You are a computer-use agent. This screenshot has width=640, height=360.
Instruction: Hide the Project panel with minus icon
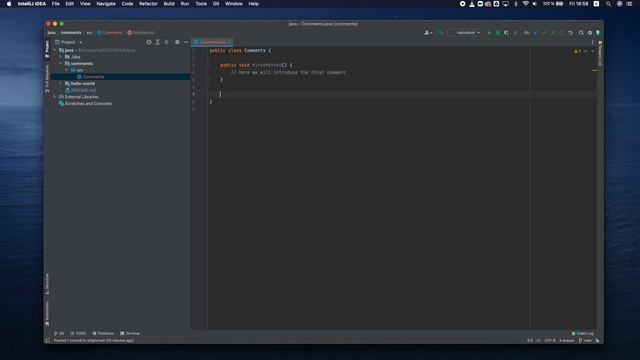pos(186,42)
